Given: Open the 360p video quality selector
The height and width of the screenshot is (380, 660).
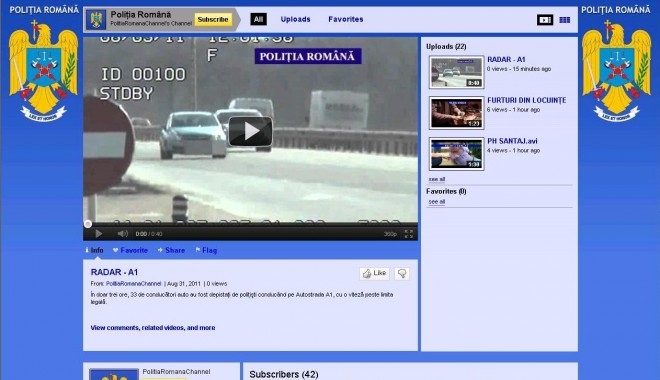Looking at the screenshot, I should pos(390,234).
